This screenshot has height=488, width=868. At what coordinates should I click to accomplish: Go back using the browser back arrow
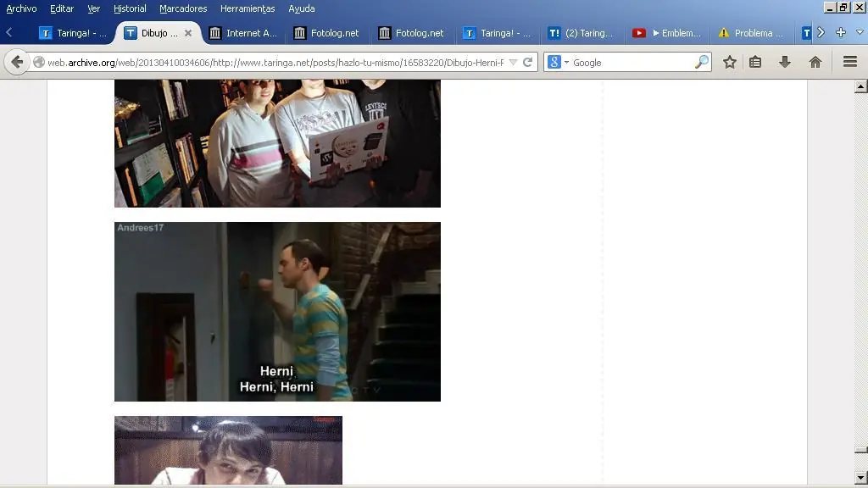tap(17, 62)
